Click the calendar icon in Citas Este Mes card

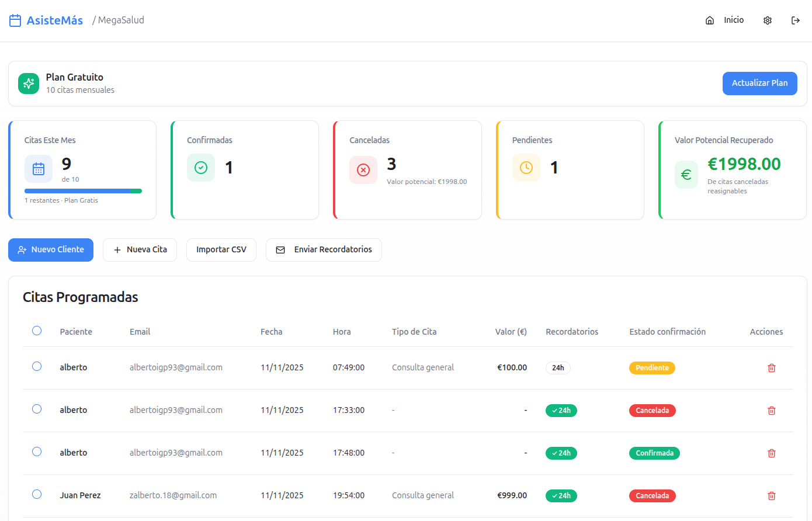38,168
